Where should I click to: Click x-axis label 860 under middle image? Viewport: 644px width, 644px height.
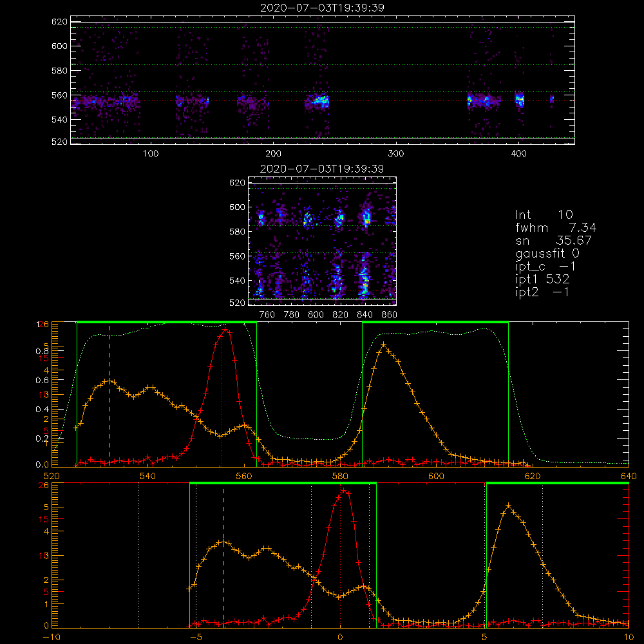(x=390, y=315)
